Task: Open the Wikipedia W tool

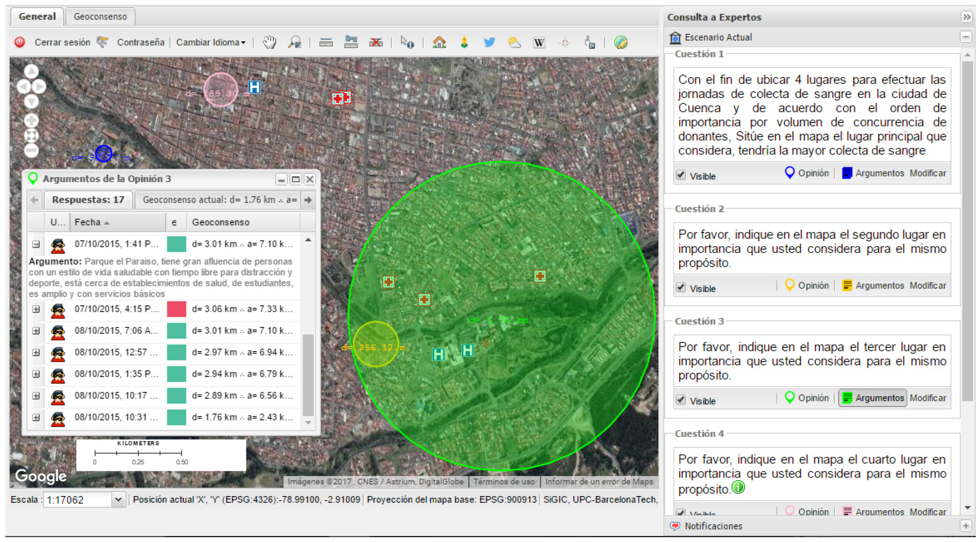Action: pyautogui.click(x=539, y=42)
